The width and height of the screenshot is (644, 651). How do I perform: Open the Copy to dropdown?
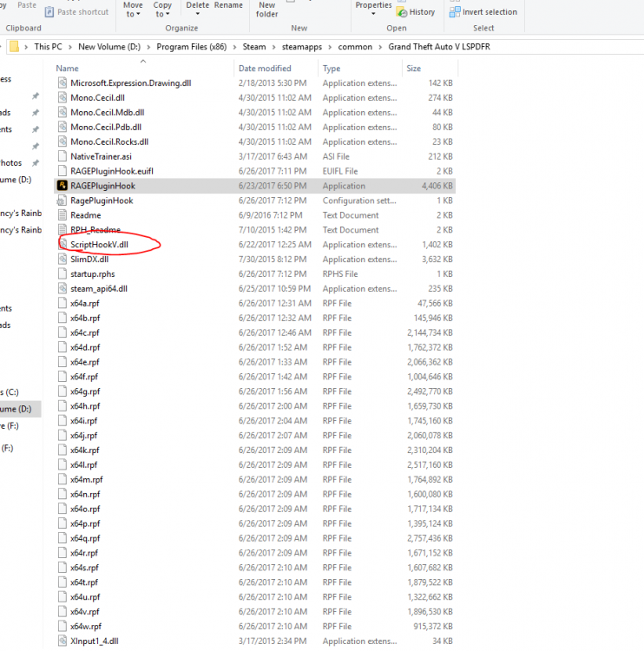tap(162, 10)
